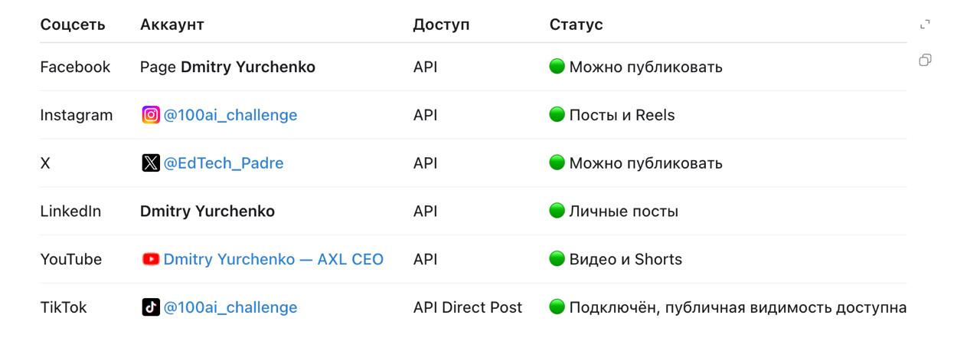980x348 pixels.
Task: Open the Instagram @100ai_challenge link
Action: point(230,115)
